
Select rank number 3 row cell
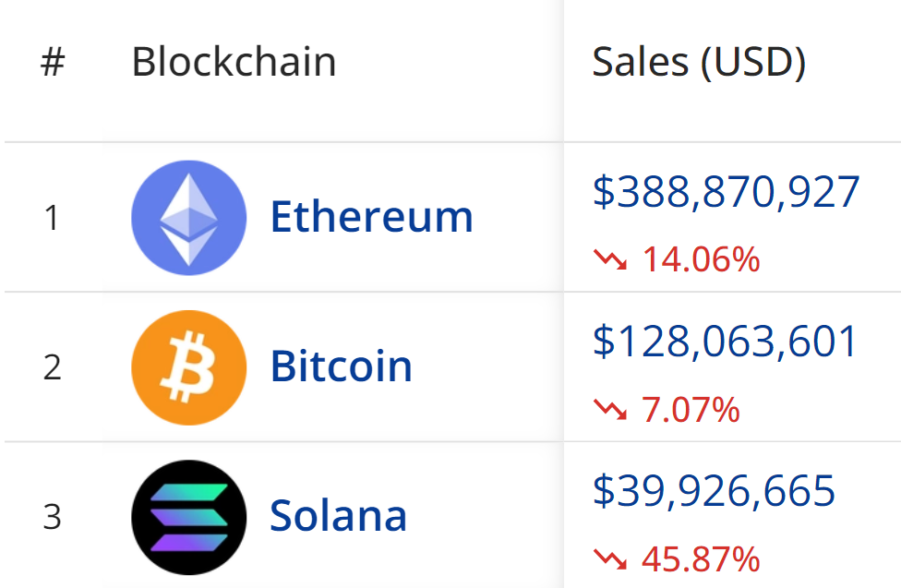coord(52,517)
